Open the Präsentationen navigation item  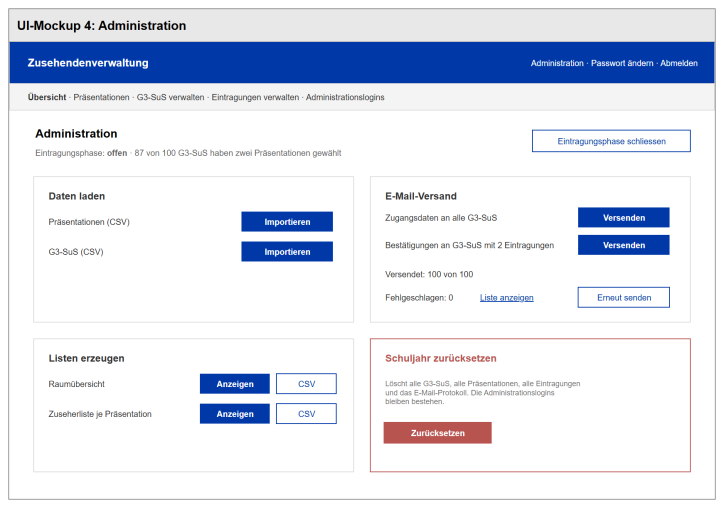click(101, 97)
